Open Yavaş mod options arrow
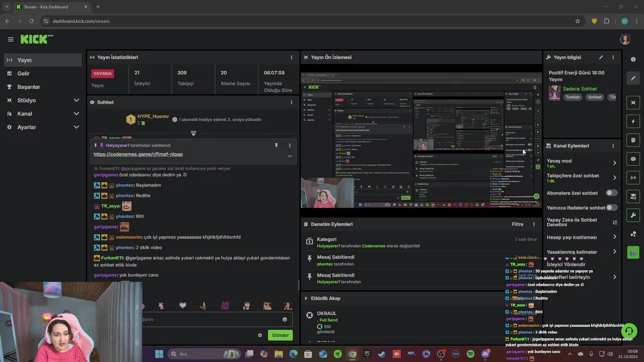 (614, 163)
